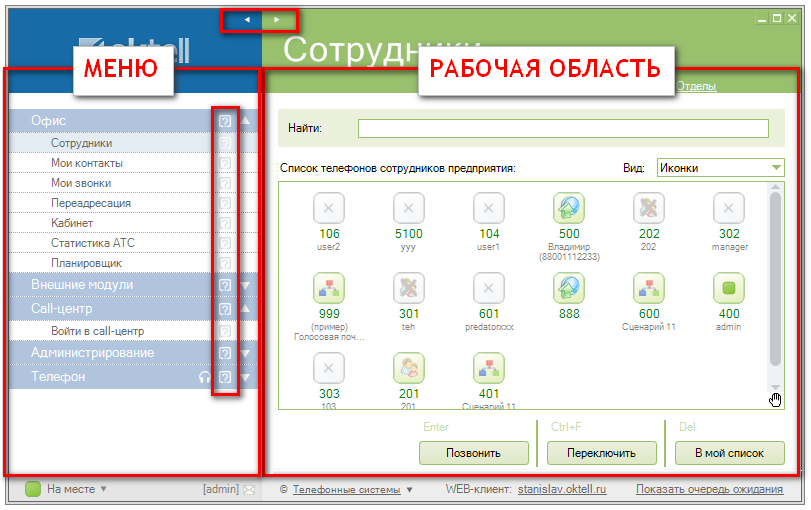Click the Найти search field
Image resolution: width=811 pixels, height=510 pixels.
(563, 128)
